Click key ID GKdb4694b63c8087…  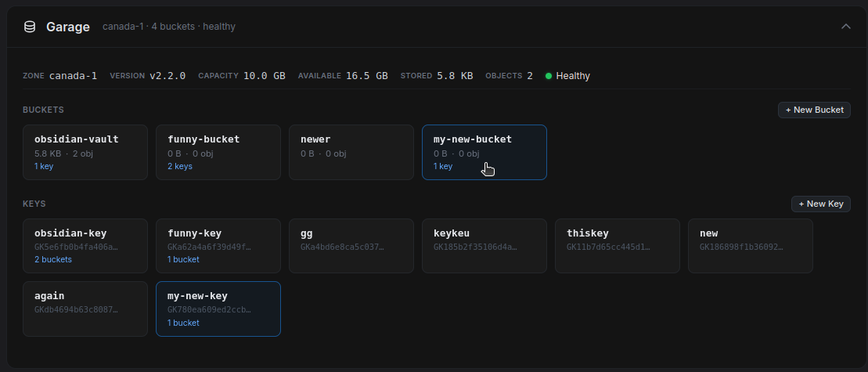pyautogui.click(x=76, y=309)
